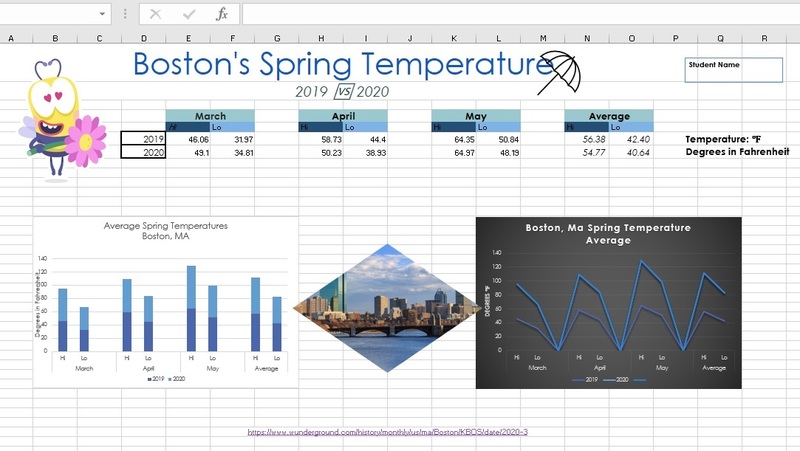800x451 pixels.
Task: Click the 'vs' boxed icon between years
Action: click(344, 91)
